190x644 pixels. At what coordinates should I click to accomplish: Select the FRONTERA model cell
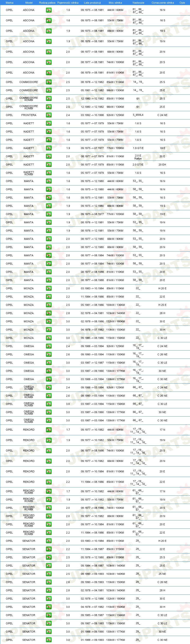(29, 115)
